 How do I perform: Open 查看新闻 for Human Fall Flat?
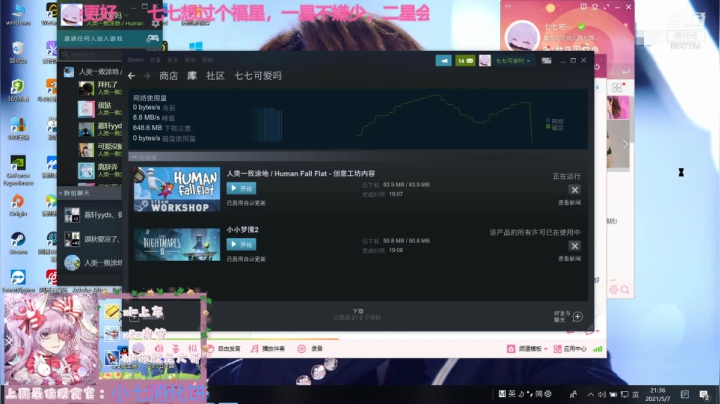[569, 203]
